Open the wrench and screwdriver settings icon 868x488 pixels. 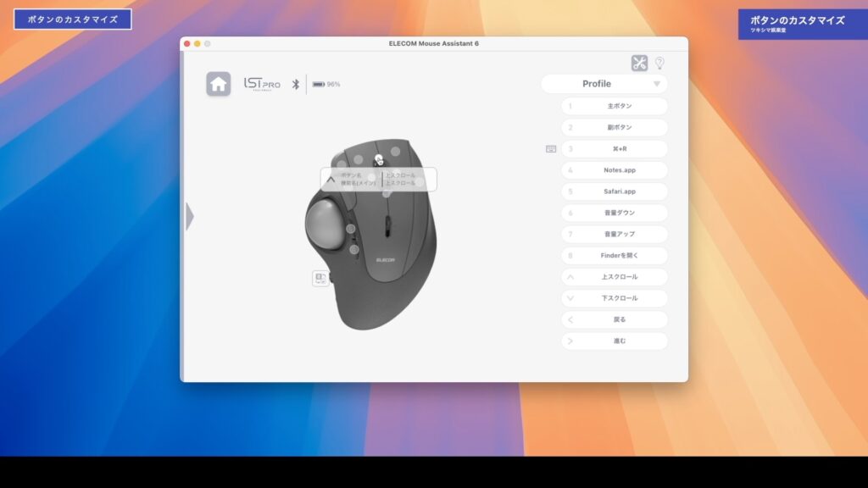[639, 64]
